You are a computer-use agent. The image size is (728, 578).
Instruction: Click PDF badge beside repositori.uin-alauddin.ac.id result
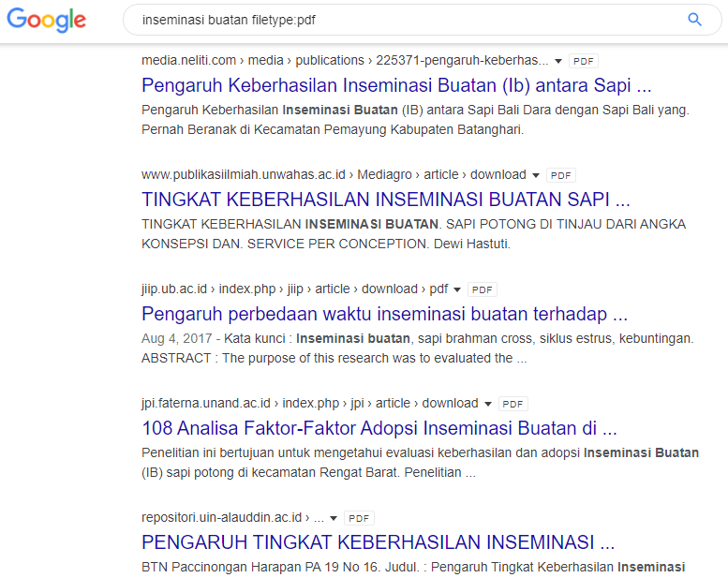(x=359, y=518)
